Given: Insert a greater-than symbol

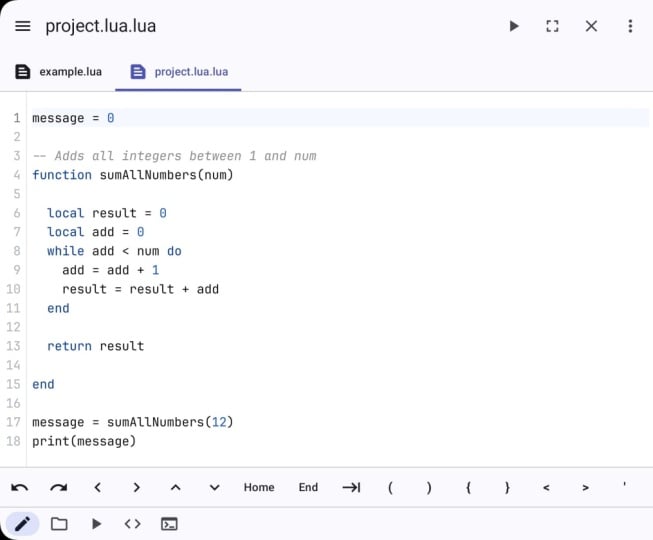Looking at the screenshot, I should click(x=585, y=487).
